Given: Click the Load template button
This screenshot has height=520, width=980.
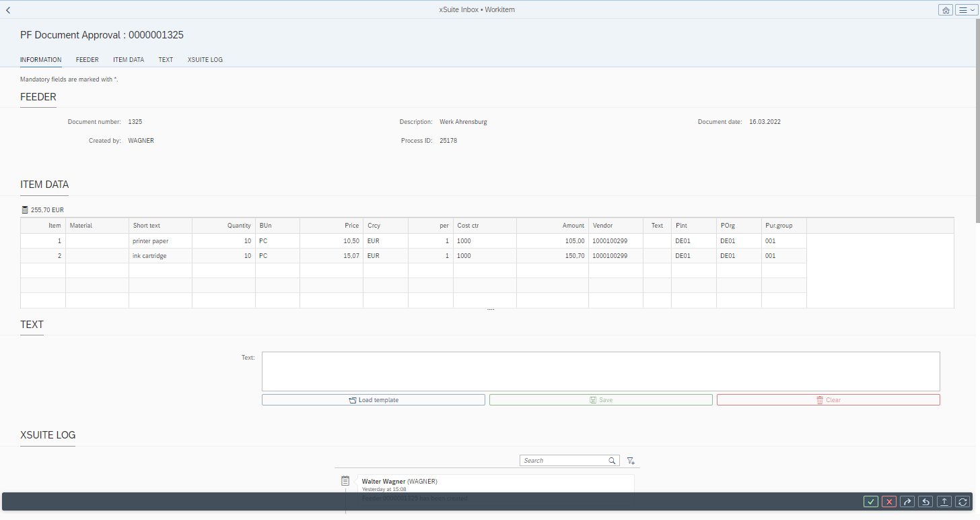Looking at the screenshot, I should pyautogui.click(x=373, y=400).
